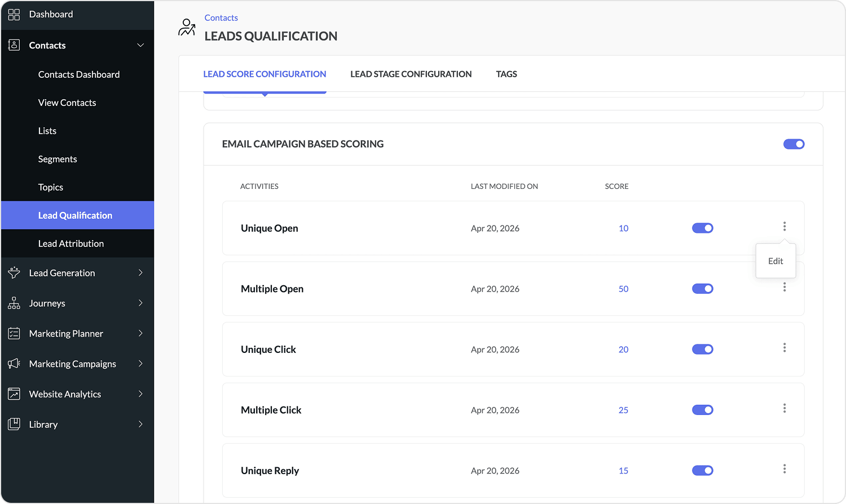Screen dimensions: 846x504
Task: Click the Contacts sidebar icon
Action: pos(14,45)
